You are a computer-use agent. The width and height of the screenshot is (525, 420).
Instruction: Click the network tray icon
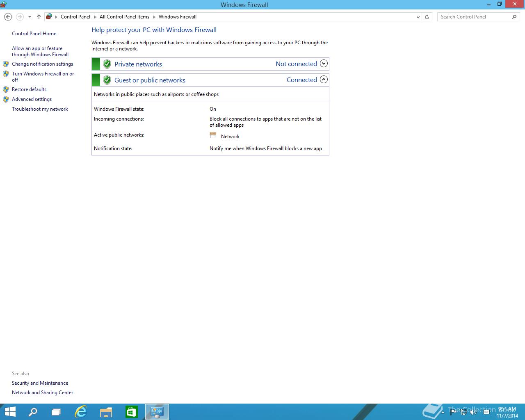pyautogui.click(x=463, y=412)
